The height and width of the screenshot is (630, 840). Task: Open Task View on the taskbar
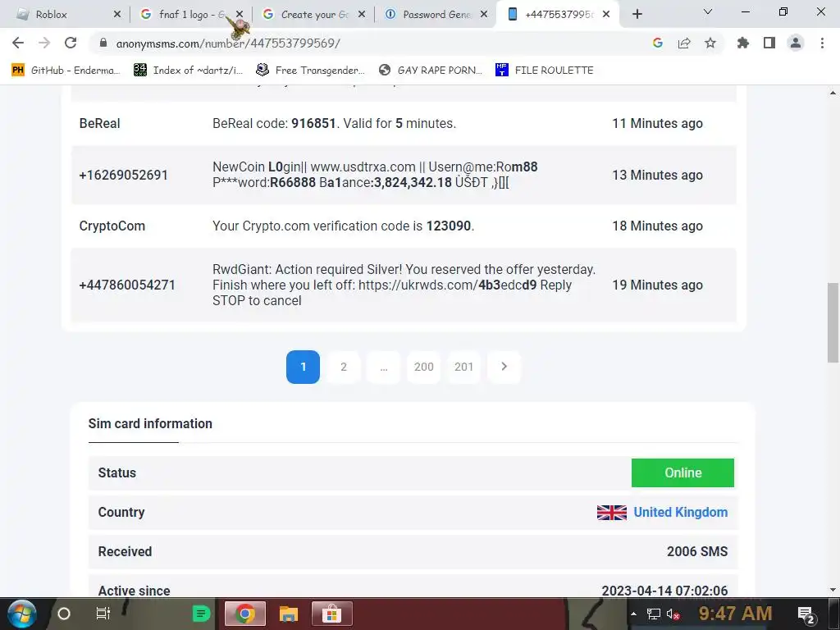(103, 614)
